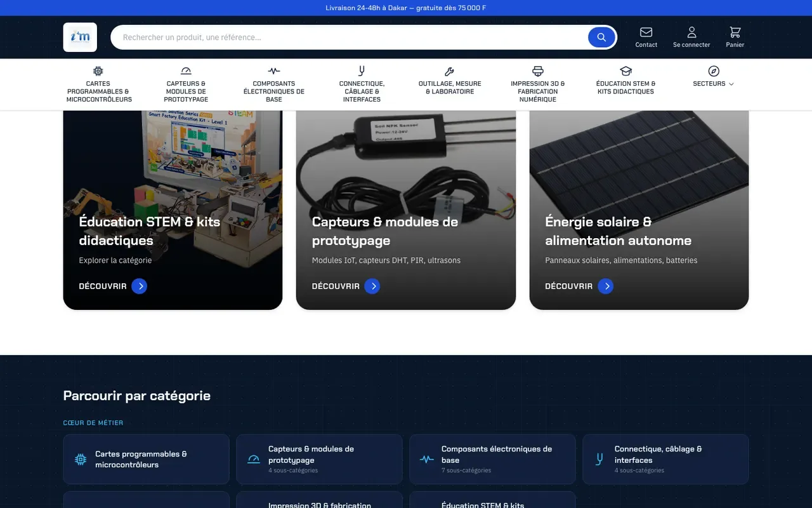Click the compass icon above Secteurs
This screenshot has height=508, width=812.
coord(714,71)
